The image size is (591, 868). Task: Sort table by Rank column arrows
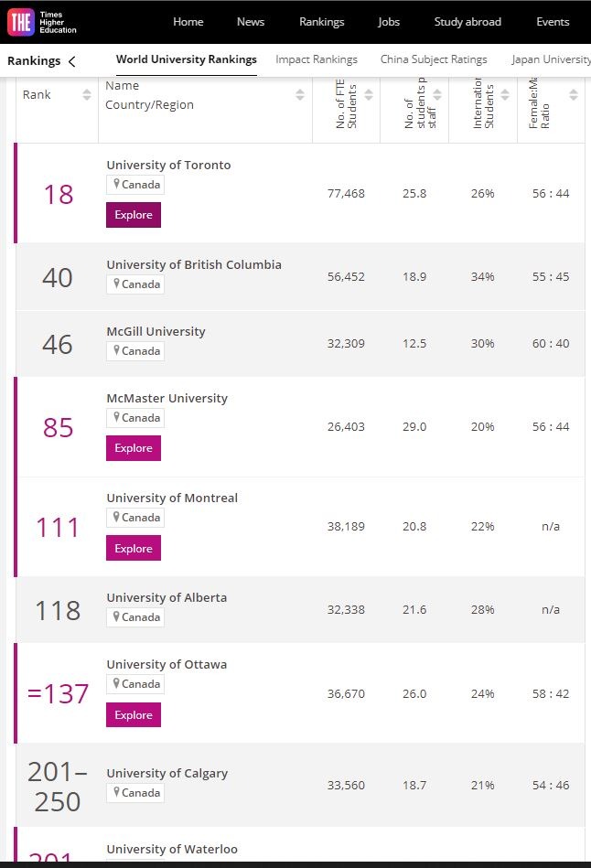87,94
